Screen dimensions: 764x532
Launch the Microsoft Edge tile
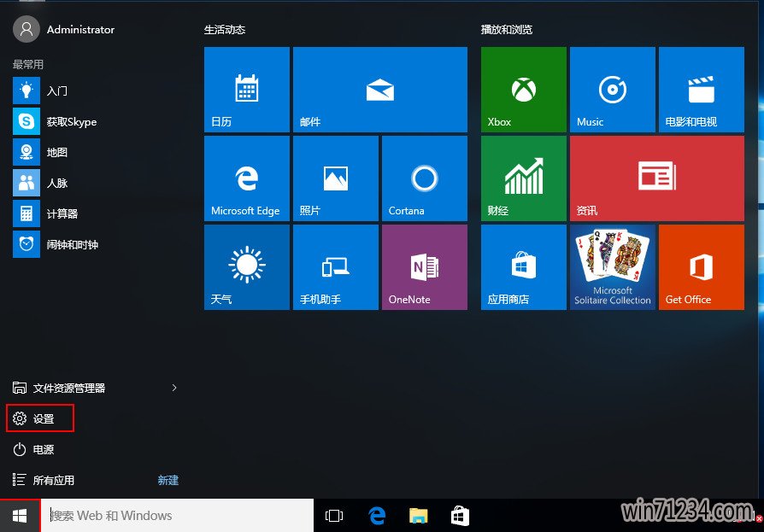click(246, 178)
